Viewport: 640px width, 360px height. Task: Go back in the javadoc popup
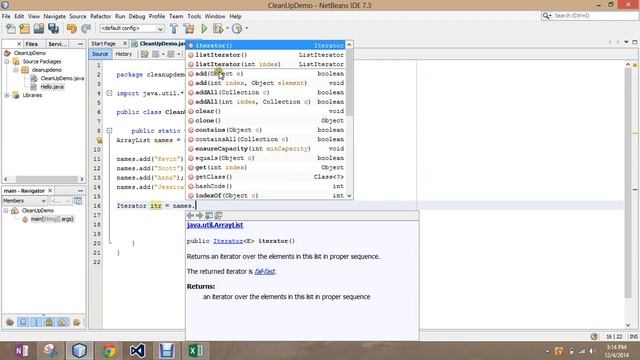[190, 216]
